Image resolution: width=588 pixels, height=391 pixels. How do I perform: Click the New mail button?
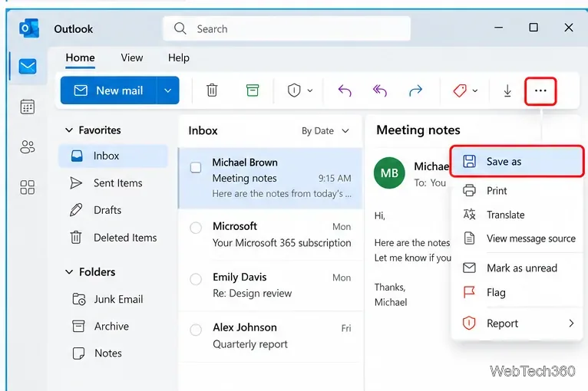(x=109, y=90)
